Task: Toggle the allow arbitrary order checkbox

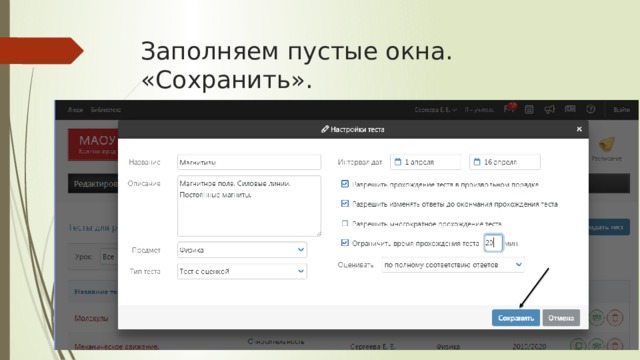Action: [x=345, y=184]
